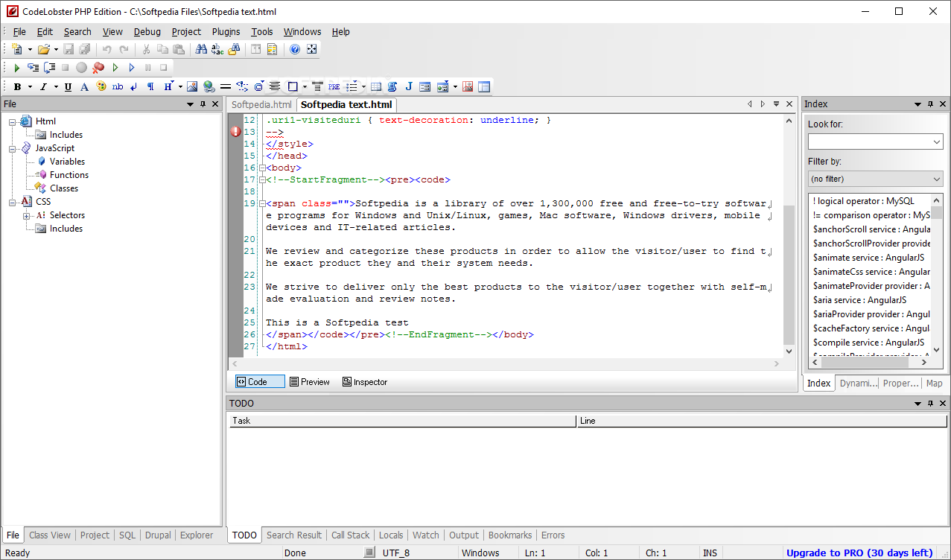Viewport: 951px width, 560px height.
Task: Click the Remove all breakpoints icon
Action: [98, 68]
